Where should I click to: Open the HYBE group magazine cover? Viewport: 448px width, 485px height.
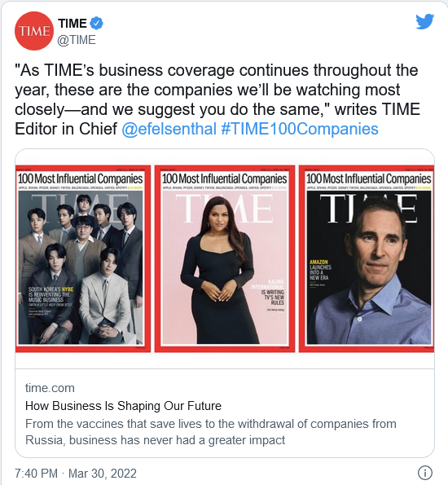coord(83,258)
